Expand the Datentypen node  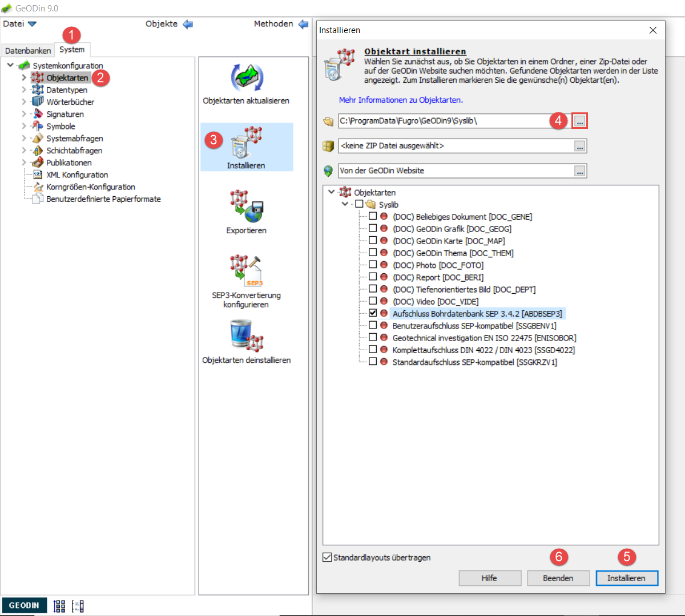tap(24, 90)
